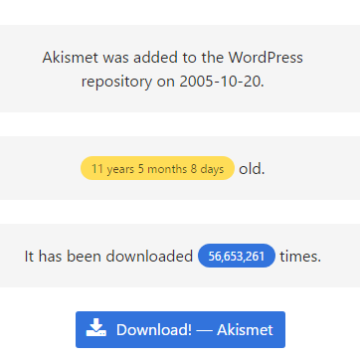
Task: Click the word "times." after the blue badge
Action: (x=300, y=256)
